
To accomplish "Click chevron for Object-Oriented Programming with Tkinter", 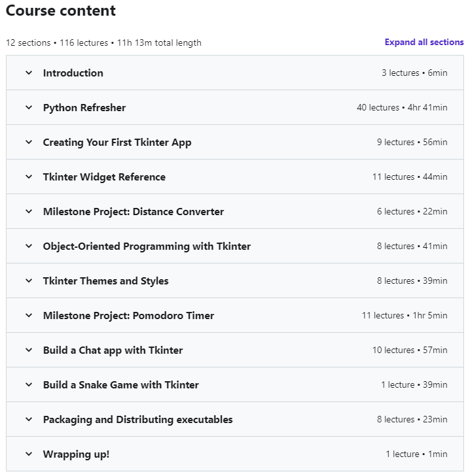I will click(29, 246).
